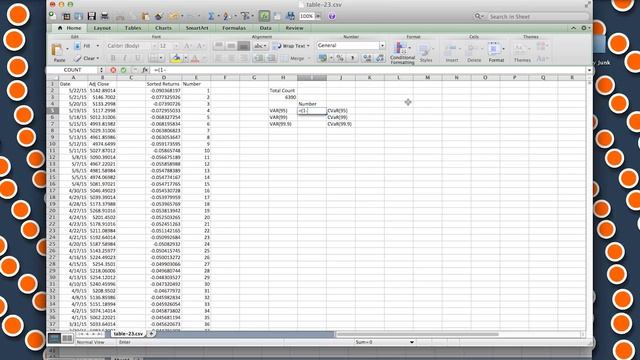This screenshot has width=640, height=360.
Task: Click the New Workbook icon in the toolbar
Action: pos(52,16)
